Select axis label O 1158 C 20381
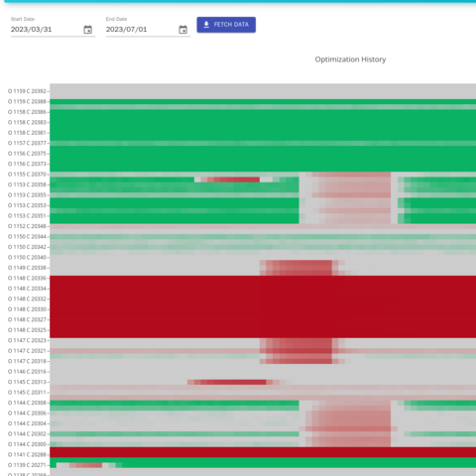Viewport: 476px width, 476px height. 27,133
